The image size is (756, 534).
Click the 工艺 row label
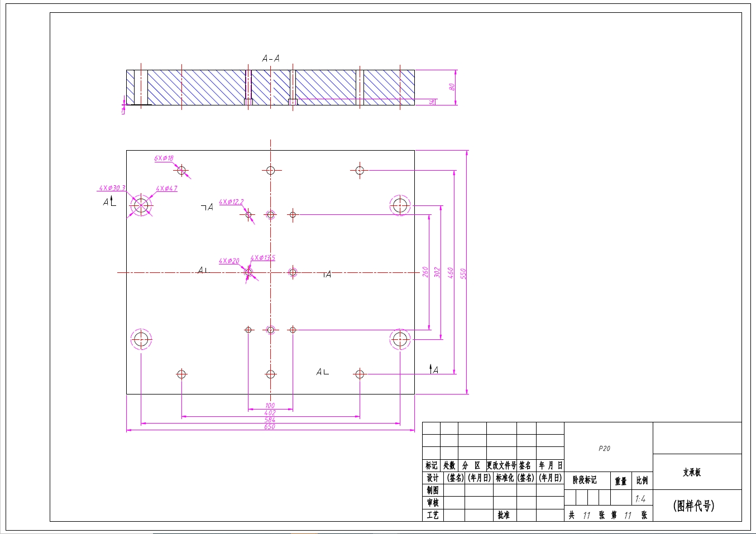(433, 515)
